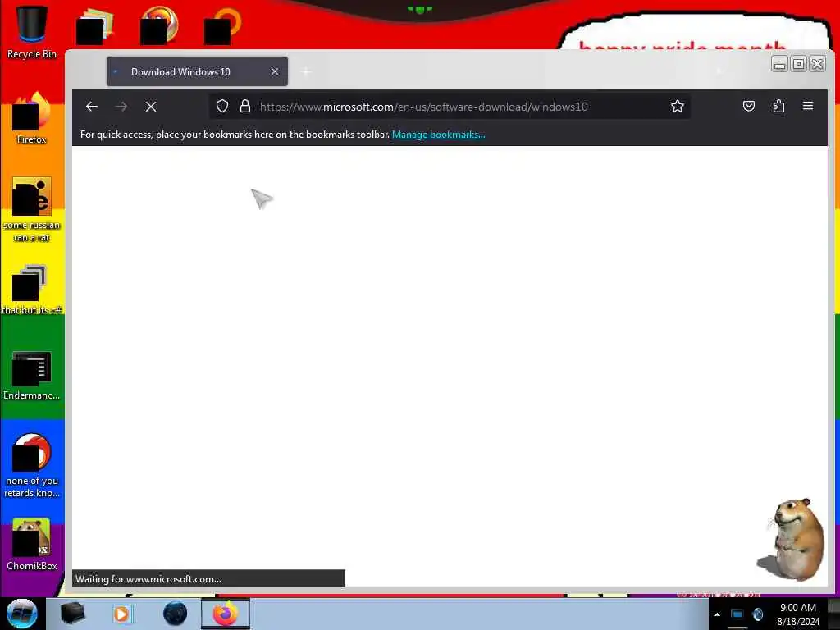This screenshot has height=630, width=840.
Task: Click the monitor icon in system tray
Action: pyautogui.click(x=737, y=614)
